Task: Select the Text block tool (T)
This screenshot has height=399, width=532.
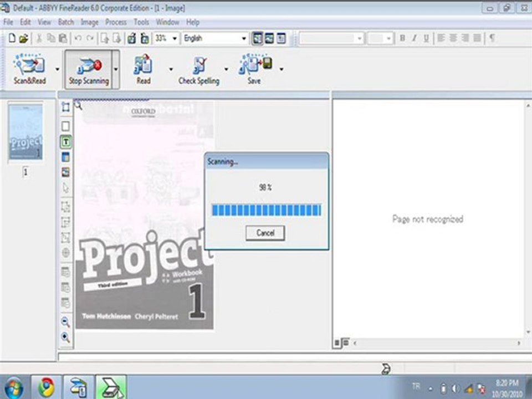Action: click(66, 142)
